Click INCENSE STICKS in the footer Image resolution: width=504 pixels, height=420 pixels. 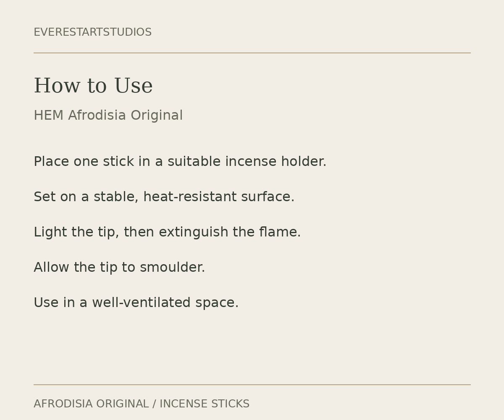205,404
